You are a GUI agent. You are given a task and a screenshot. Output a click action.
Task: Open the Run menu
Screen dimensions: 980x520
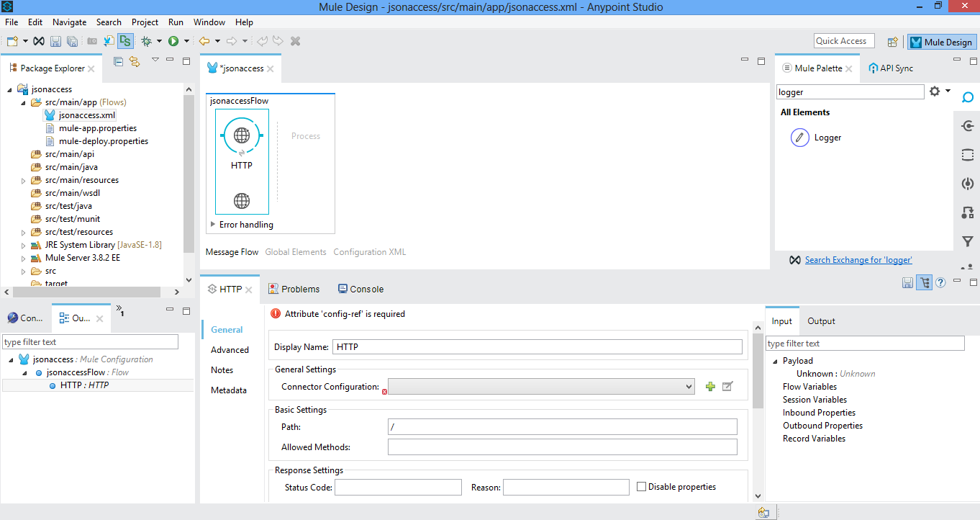coord(176,22)
